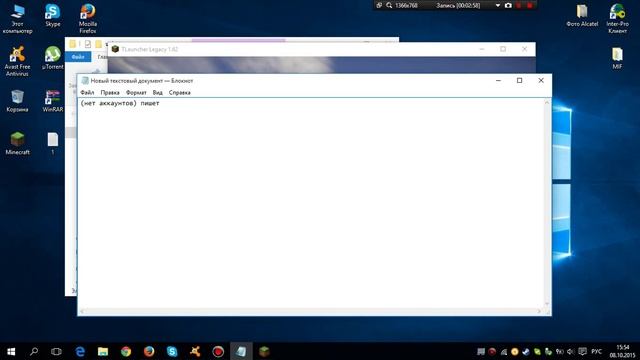Click the taskbar search magnifier
Image resolution: width=640 pixels, height=360 pixels.
tap(34, 351)
